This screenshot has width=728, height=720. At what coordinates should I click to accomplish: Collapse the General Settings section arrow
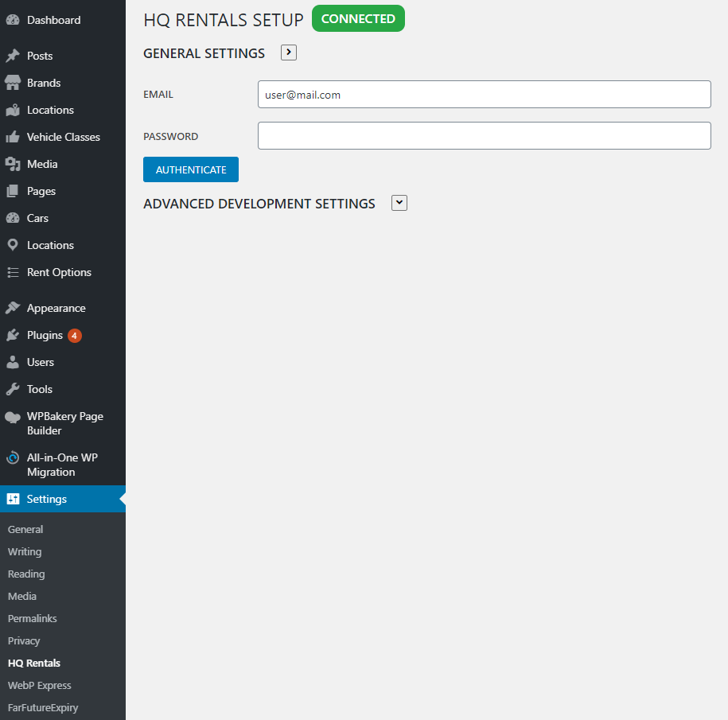289,53
